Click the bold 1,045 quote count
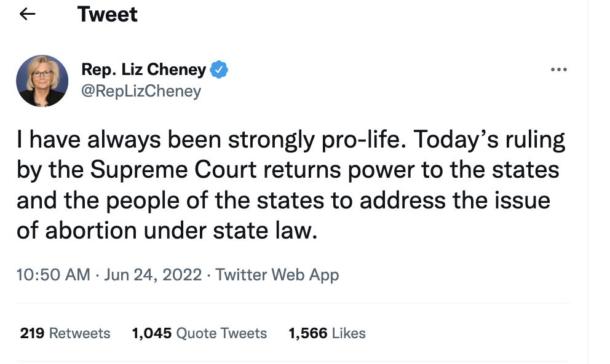 tap(152, 333)
